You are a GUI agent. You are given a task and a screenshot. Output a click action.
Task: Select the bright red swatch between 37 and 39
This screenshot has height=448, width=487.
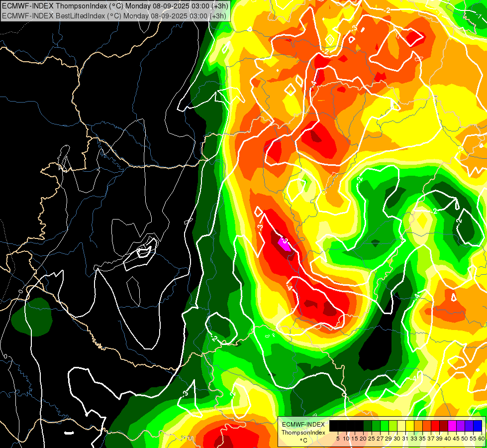point(435,426)
